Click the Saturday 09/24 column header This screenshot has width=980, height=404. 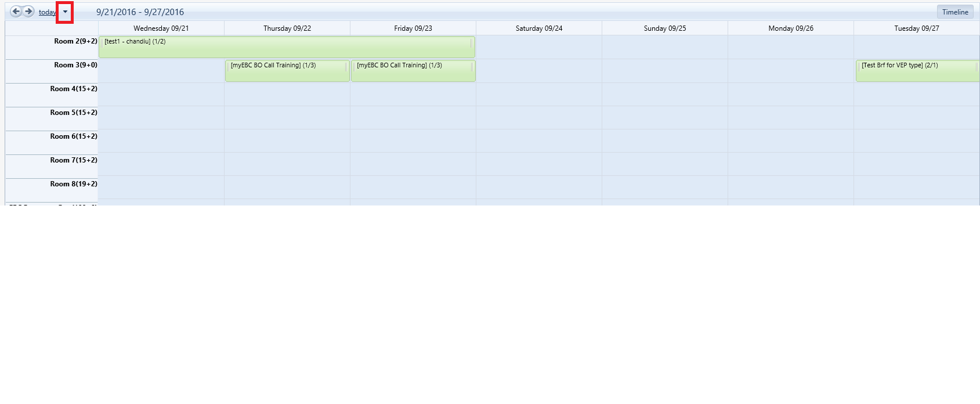(x=538, y=28)
